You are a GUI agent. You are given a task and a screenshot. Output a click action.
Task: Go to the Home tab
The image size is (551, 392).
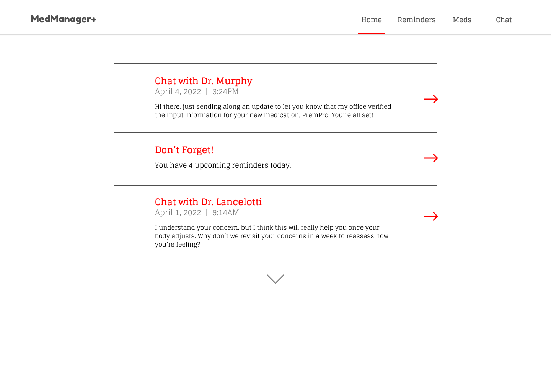pyautogui.click(x=372, y=20)
